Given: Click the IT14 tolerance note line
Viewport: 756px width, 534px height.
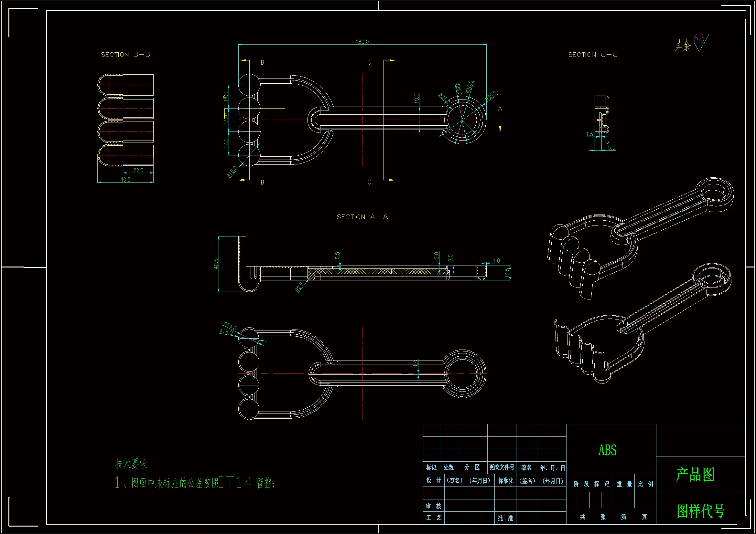Looking at the screenshot, I should 194,483.
